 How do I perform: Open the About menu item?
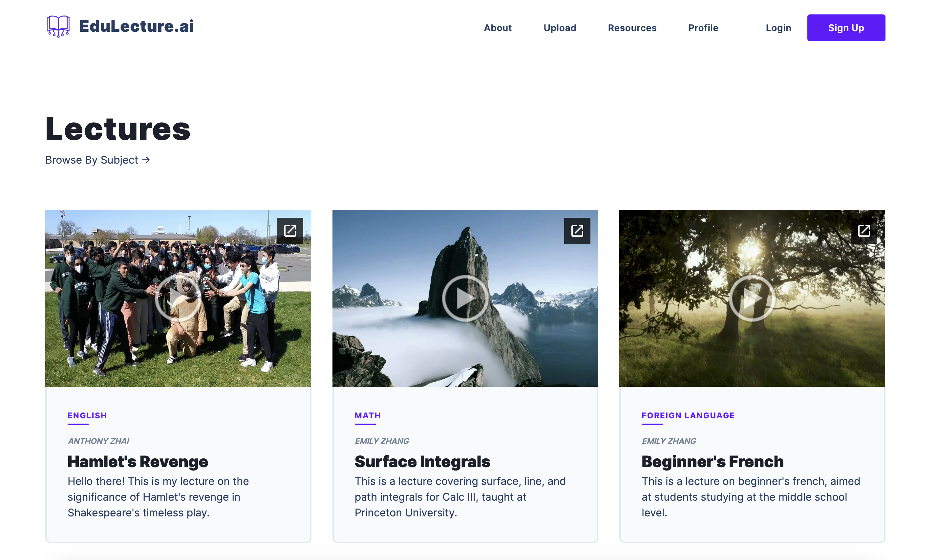click(x=497, y=28)
